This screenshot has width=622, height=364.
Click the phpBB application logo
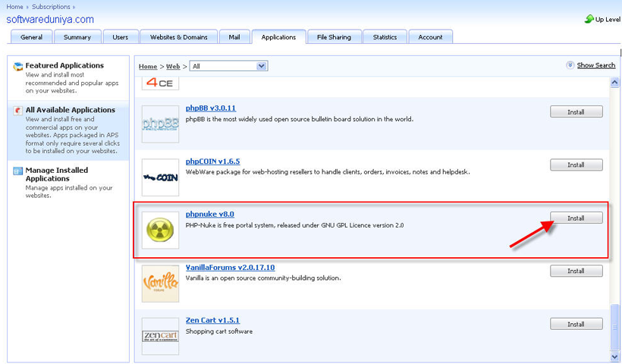(160, 124)
